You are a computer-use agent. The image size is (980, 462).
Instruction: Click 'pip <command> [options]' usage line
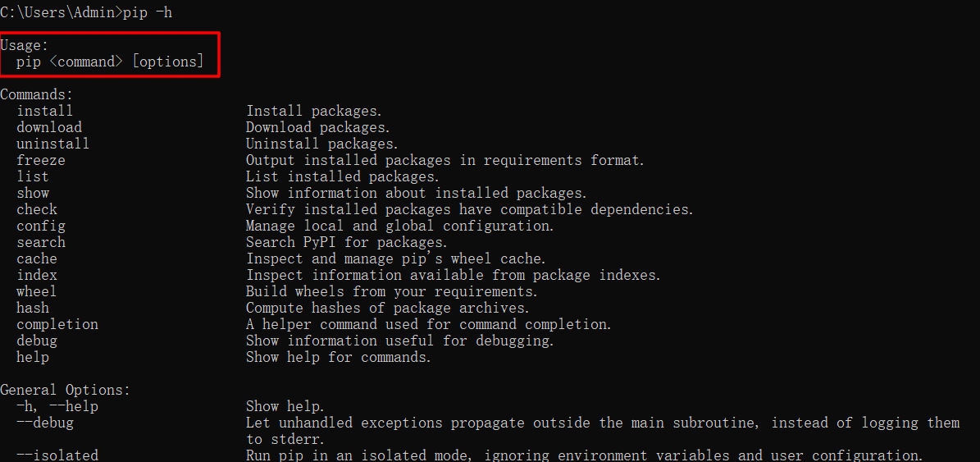click(x=110, y=62)
